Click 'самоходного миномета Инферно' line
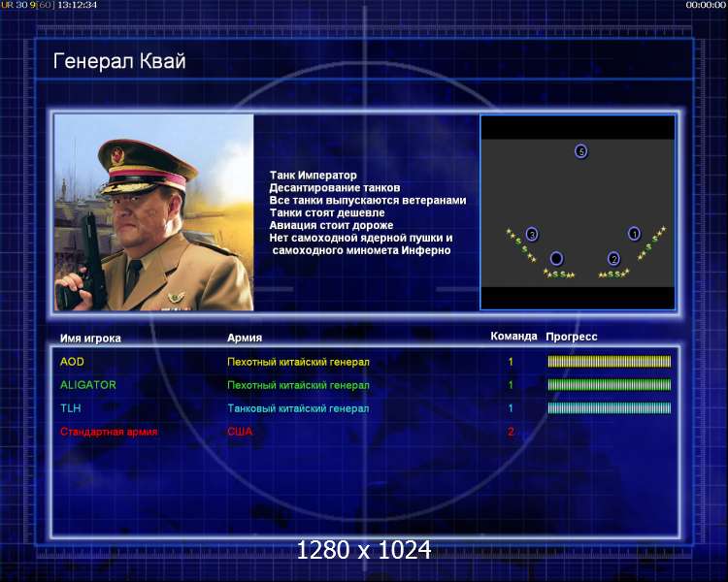The height and width of the screenshot is (582, 728). pyautogui.click(x=362, y=250)
